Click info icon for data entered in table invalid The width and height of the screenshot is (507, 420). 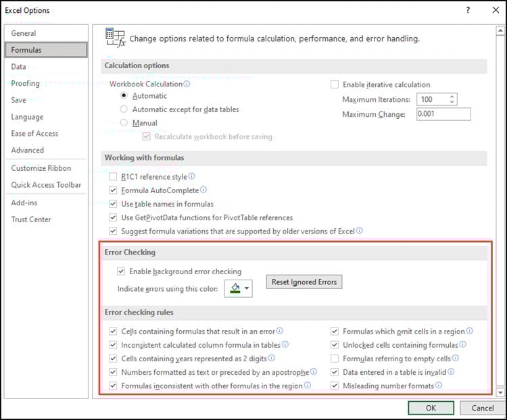451,371
